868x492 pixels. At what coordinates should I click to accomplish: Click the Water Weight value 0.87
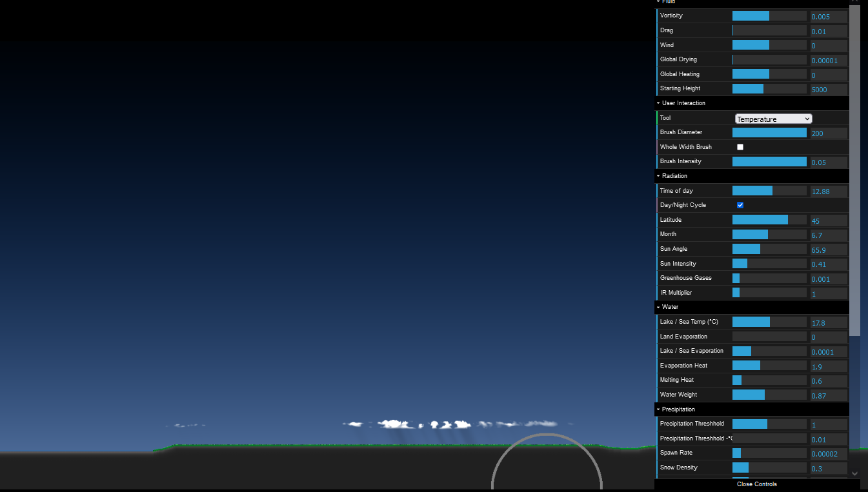pyautogui.click(x=829, y=395)
